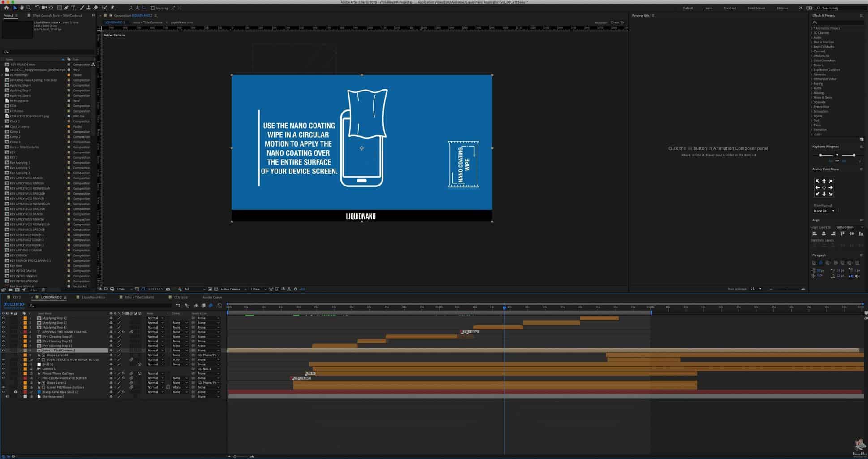The width and height of the screenshot is (868, 459).
Task: Switch to the Render Queue tab
Action: pyautogui.click(x=212, y=297)
